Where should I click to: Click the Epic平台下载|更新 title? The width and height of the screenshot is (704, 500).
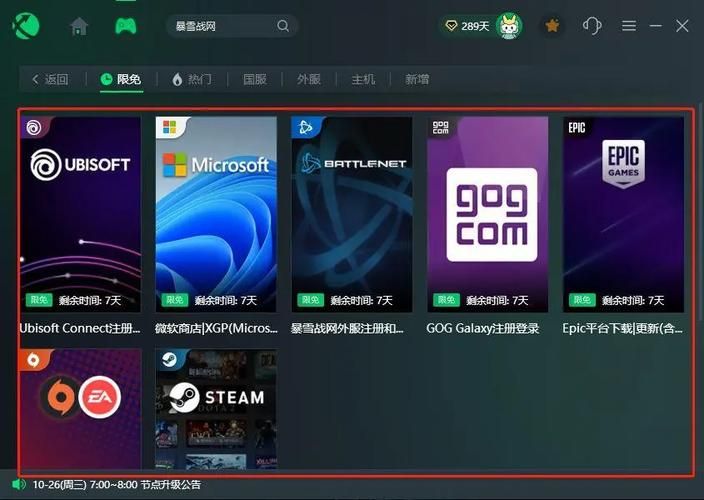[622, 328]
